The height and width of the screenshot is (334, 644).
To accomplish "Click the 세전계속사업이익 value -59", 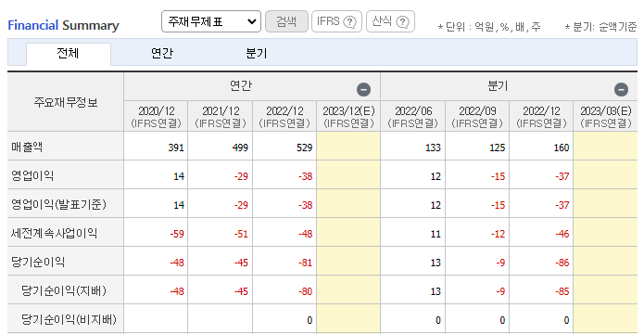I will [177, 234].
